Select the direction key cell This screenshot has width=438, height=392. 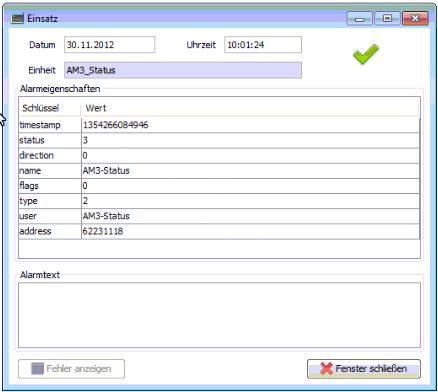coord(50,155)
